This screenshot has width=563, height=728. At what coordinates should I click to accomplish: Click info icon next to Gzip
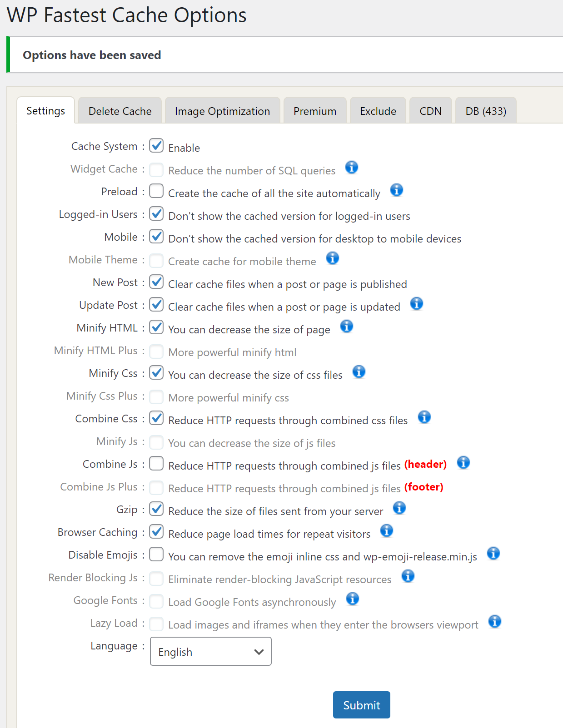pos(399,508)
